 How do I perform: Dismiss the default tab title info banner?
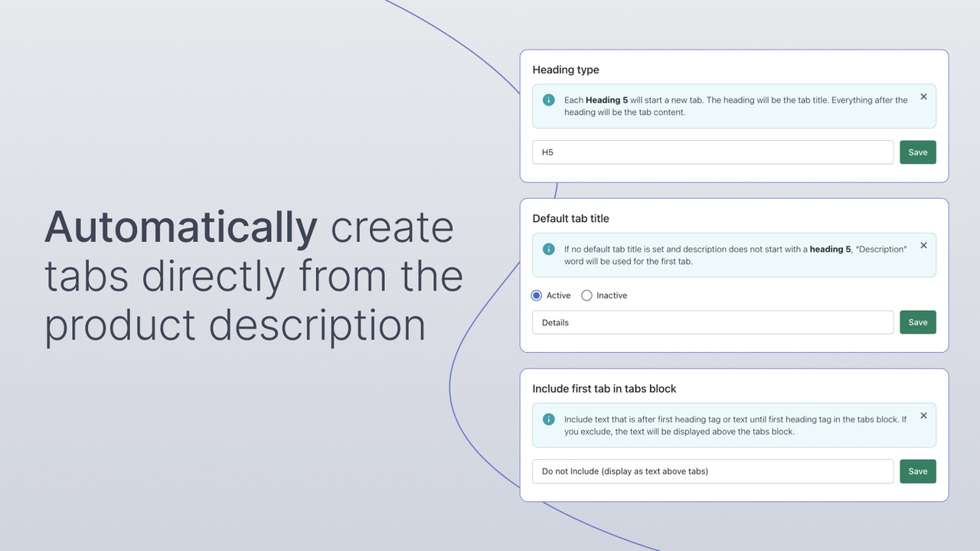[x=923, y=246]
